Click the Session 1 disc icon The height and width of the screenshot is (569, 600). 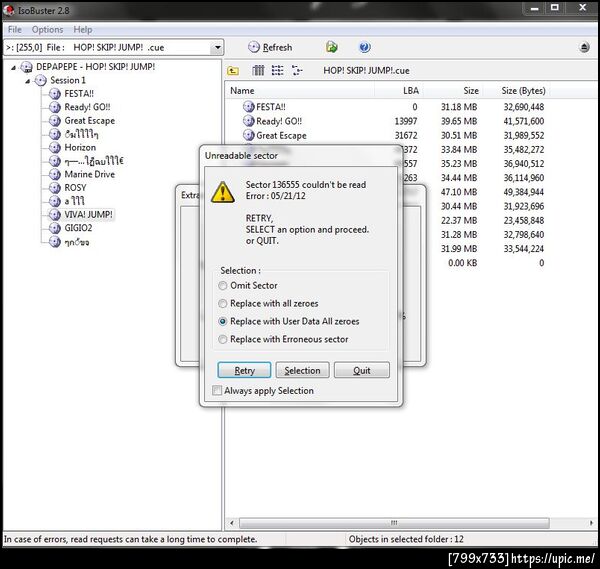click(x=41, y=80)
